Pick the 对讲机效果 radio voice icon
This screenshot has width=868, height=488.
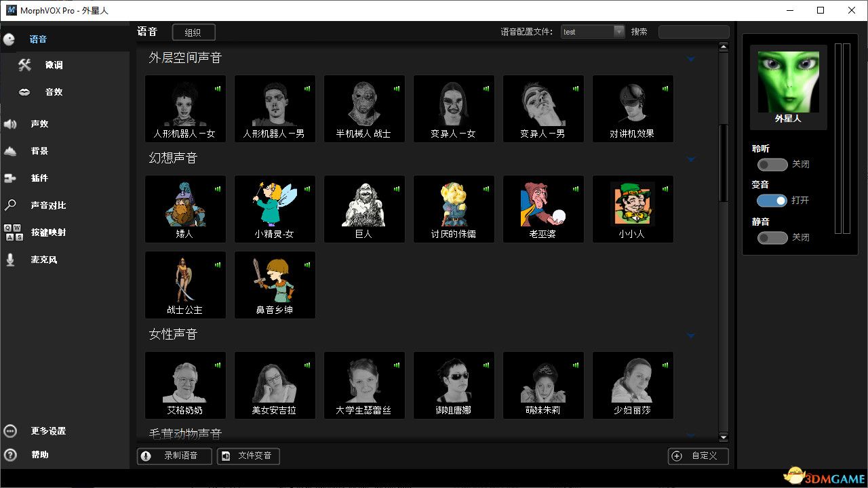(x=633, y=108)
